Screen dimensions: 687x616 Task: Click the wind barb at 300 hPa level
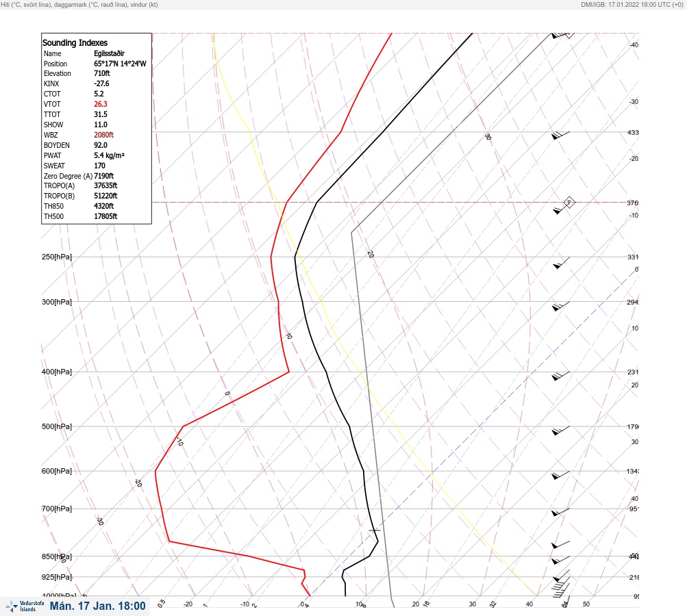(x=561, y=306)
